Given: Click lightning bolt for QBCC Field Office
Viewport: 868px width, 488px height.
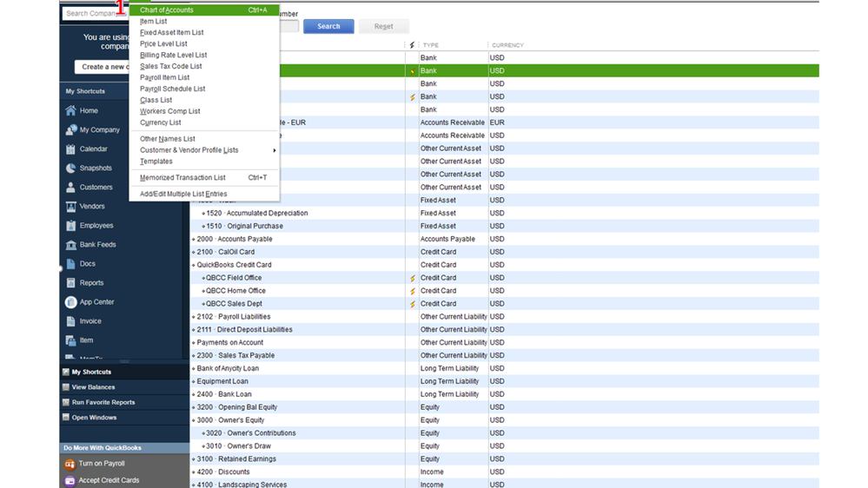Looking at the screenshot, I should click(x=413, y=279).
